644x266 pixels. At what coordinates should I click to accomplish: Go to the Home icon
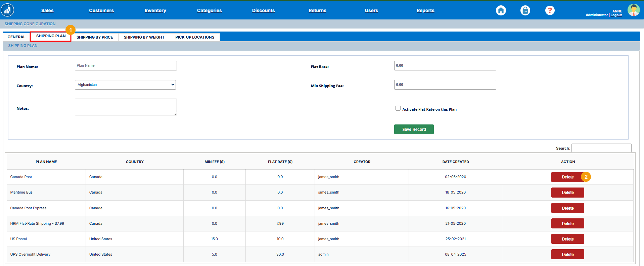(x=501, y=10)
